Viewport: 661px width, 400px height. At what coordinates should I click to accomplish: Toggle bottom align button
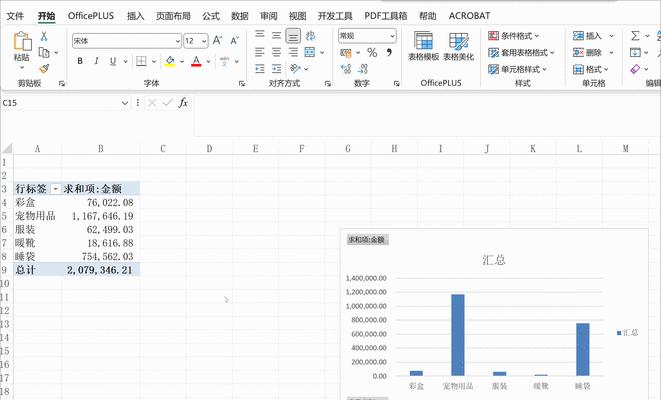point(293,36)
